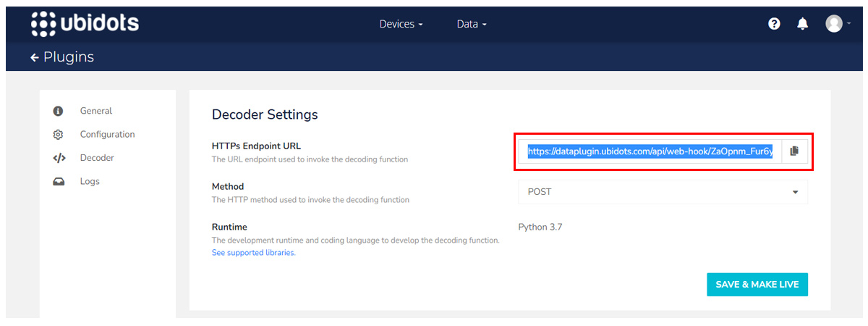Screen dimensions: 868x326
Task: Open the See supported libraries link
Action: pos(253,253)
